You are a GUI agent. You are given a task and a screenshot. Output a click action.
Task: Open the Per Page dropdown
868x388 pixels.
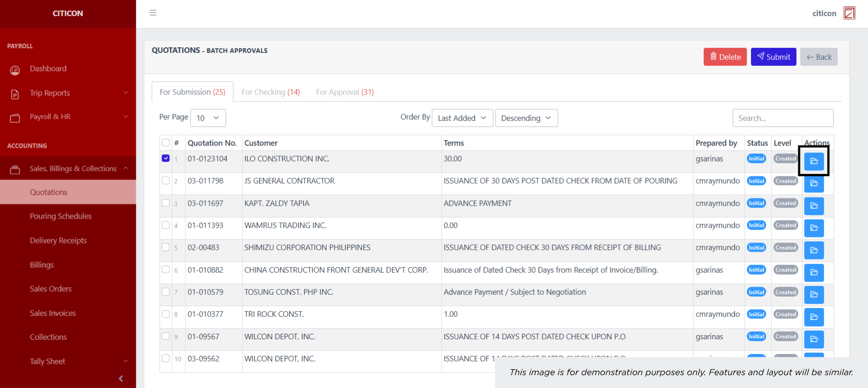coord(208,118)
